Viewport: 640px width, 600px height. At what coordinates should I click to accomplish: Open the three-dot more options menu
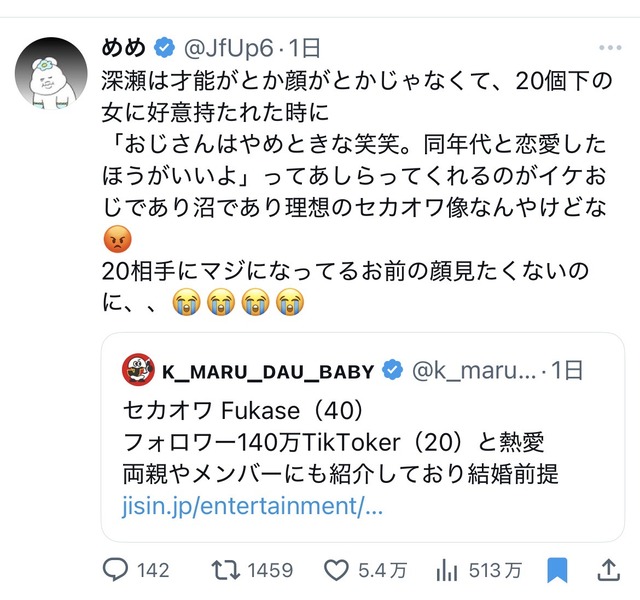point(610,48)
